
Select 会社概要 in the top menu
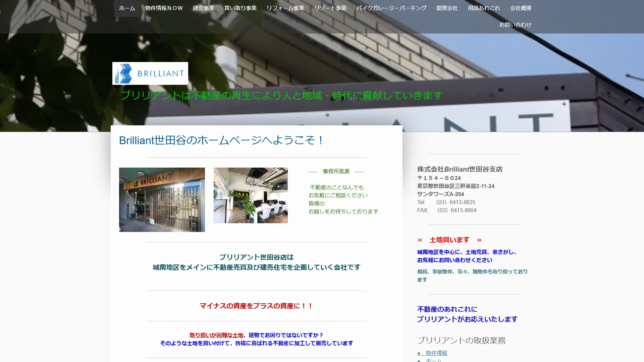coord(521,8)
